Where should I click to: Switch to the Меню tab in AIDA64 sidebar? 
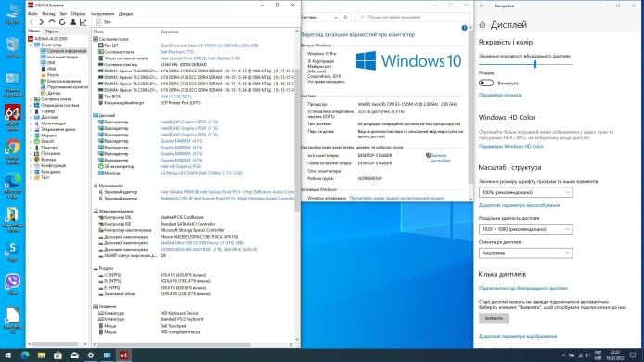(33, 31)
